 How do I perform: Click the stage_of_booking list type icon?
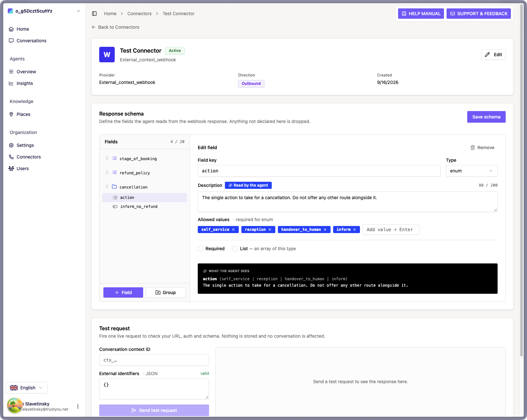click(x=114, y=159)
